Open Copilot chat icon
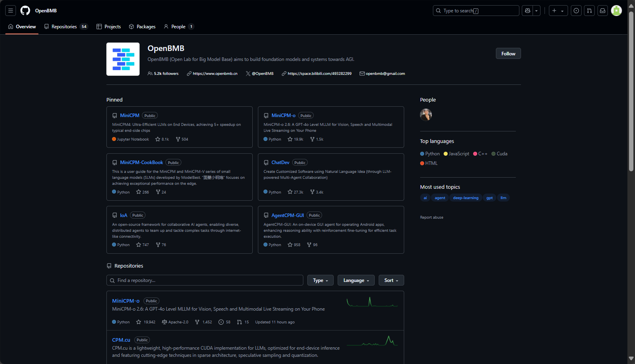The height and width of the screenshot is (364, 635). pos(528,11)
